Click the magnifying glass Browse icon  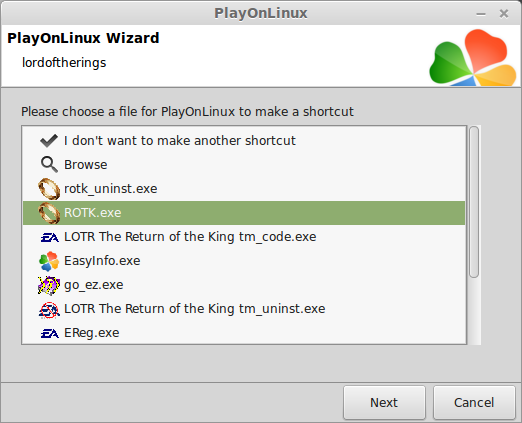49,164
